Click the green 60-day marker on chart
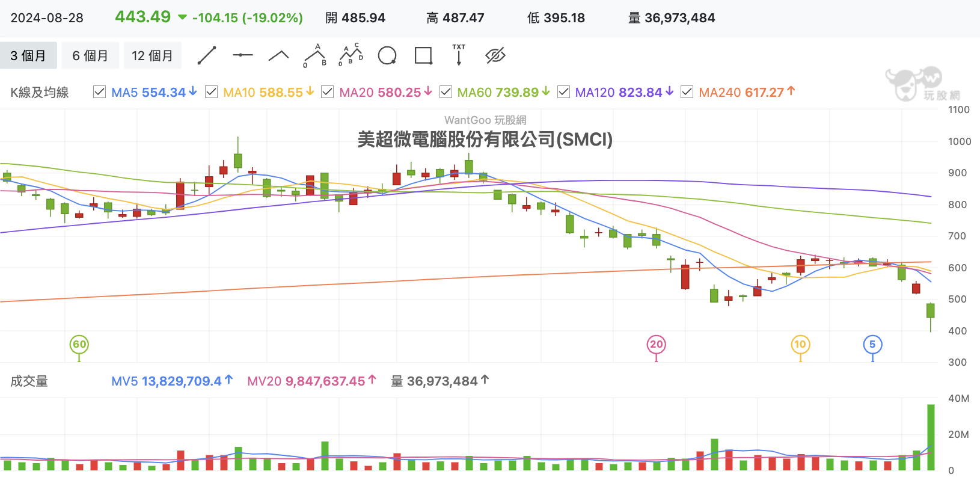 point(79,345)
